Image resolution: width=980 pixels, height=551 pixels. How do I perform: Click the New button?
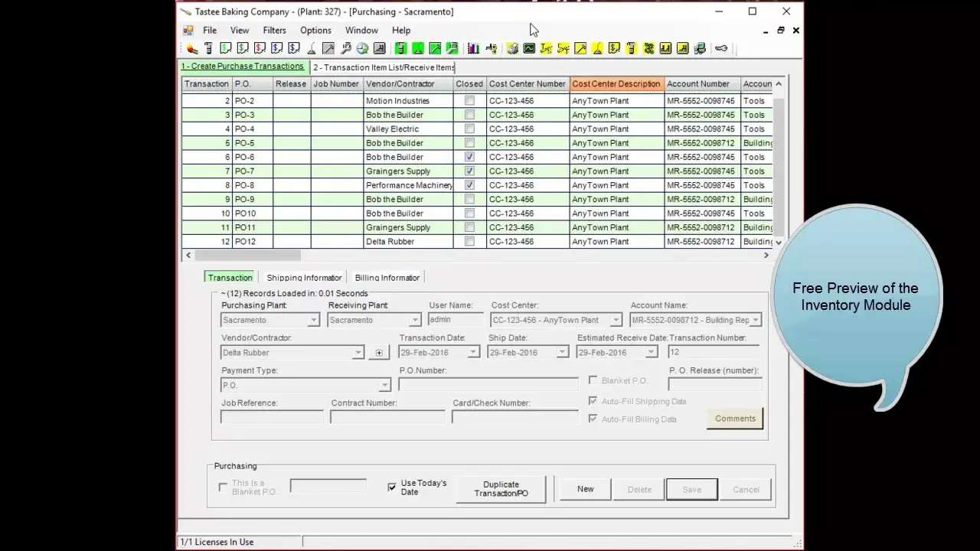586,489
